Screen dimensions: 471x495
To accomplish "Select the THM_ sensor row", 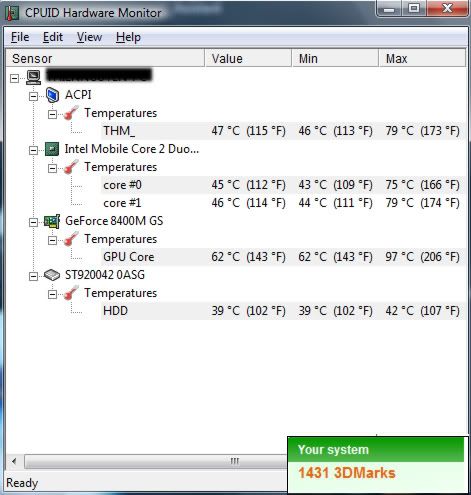I will (283, 131).
